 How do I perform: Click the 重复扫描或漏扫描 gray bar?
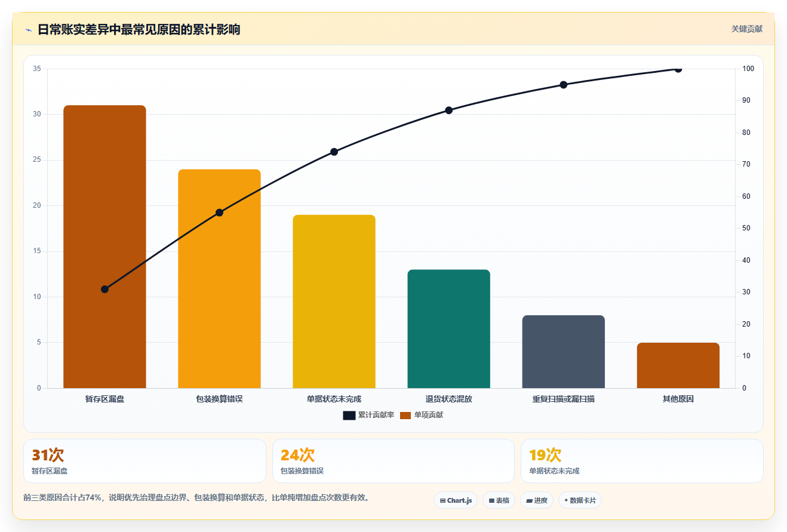pyautogui.click(x=564, y=352)
